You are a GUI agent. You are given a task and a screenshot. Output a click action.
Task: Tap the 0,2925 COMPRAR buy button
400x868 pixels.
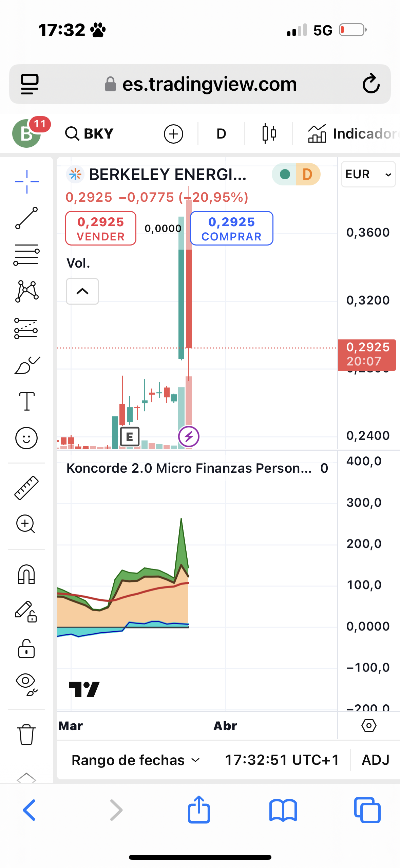pyautogui.click(x=232, y=228)
